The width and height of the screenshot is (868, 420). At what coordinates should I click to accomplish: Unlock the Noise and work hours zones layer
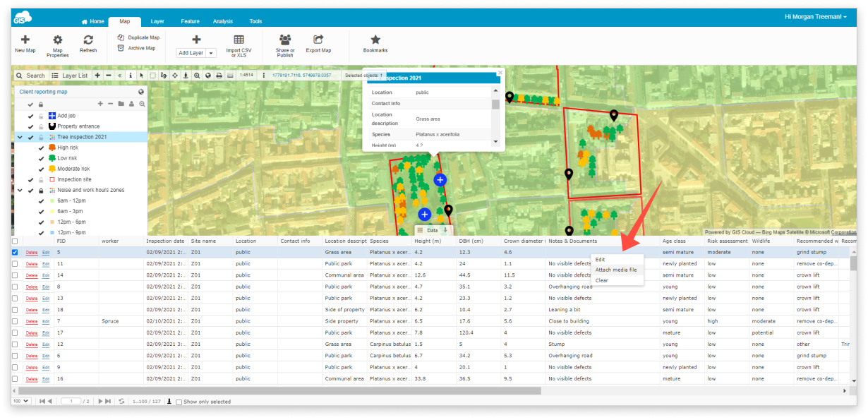click(x=40, y=190)
